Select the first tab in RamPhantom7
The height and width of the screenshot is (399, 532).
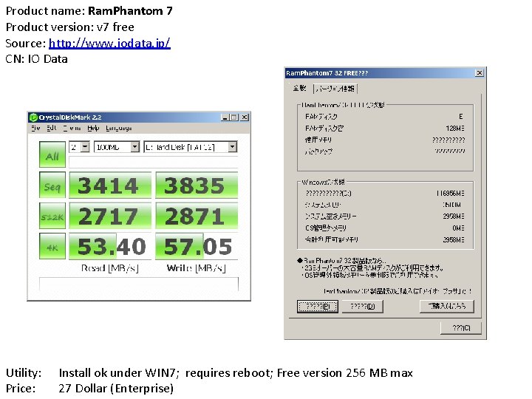300,88
